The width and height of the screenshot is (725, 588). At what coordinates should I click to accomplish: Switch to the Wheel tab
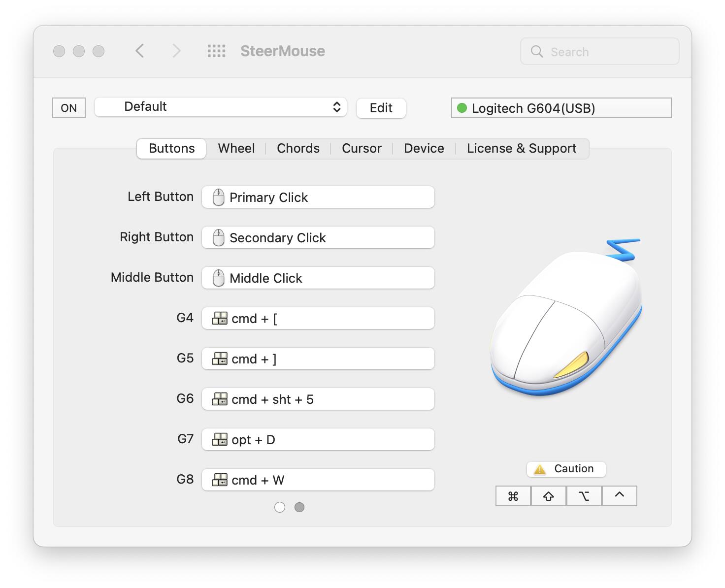[236, 148]
